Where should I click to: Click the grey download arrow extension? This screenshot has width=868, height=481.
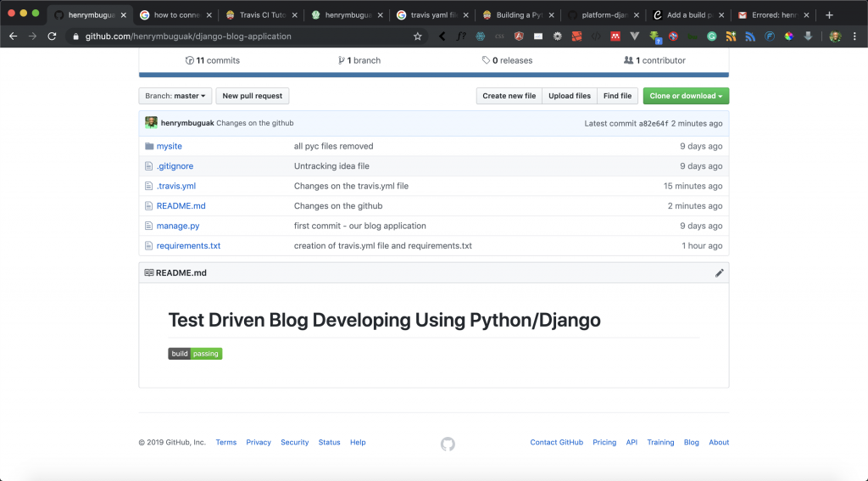(x=808, y=36)
